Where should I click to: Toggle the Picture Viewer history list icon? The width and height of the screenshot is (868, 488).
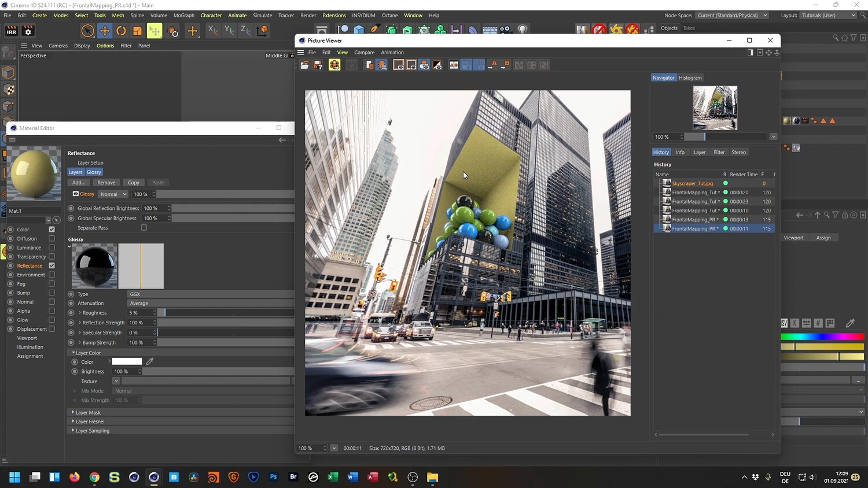point(381,65)
